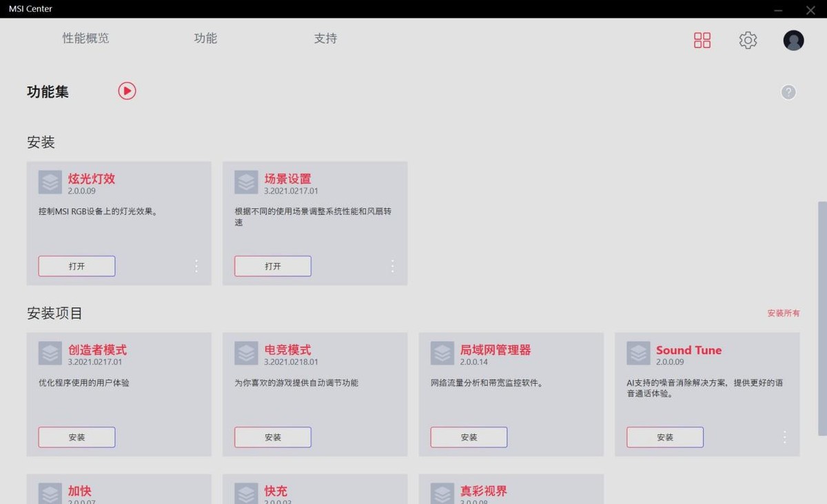Install 创造者模式 using its 安装 button
The image size is (827, 504).
click(x=76, y=437)
